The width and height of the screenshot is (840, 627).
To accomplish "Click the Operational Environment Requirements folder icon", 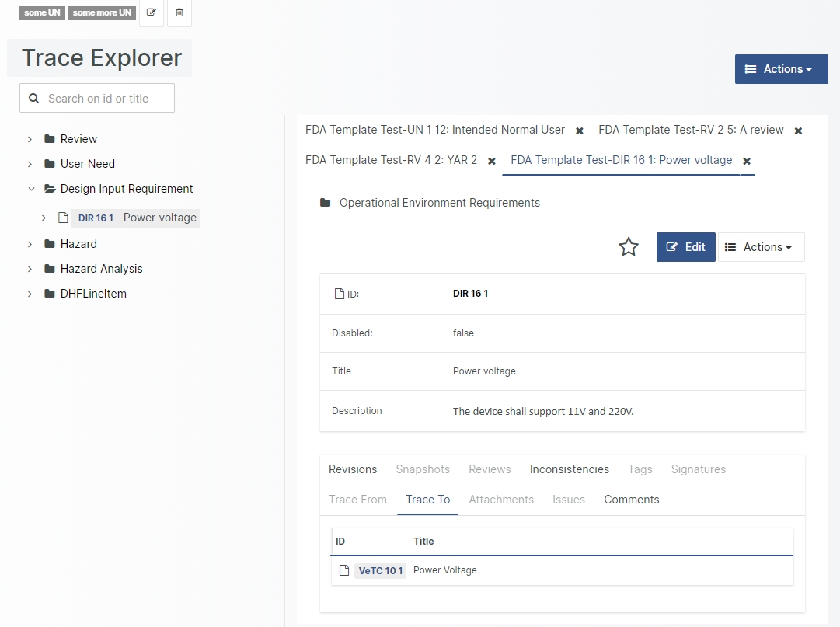I will click(x=326, y=203).
